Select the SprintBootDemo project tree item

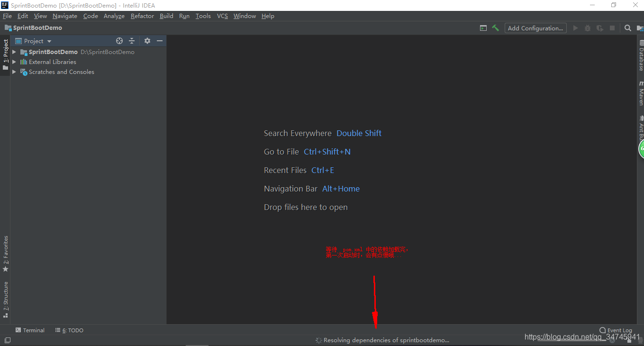53,52
